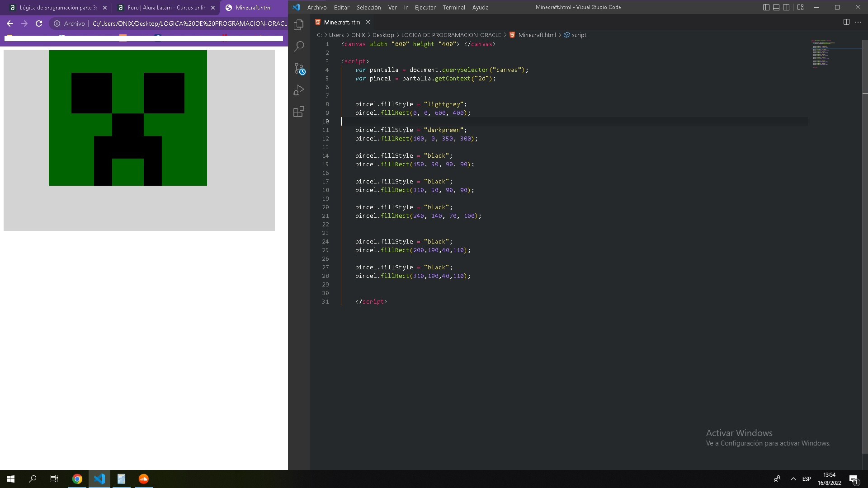Click the "lightgrey" string on line 8
Screen dimensions: 868x488
coord(443,104)
